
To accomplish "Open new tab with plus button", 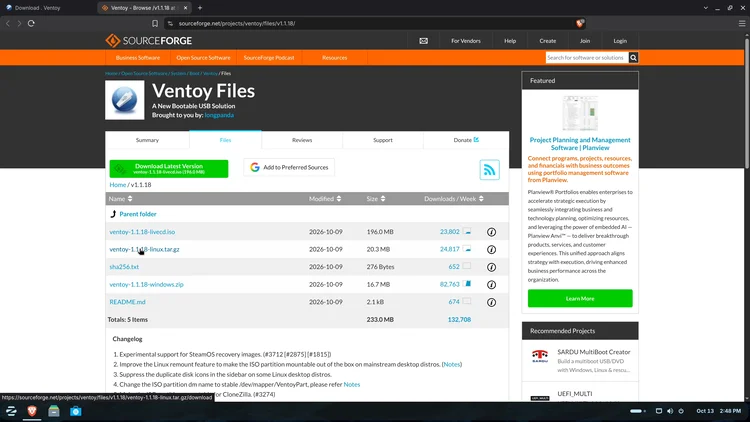I will pyautogui.click(x=200, y=8).
